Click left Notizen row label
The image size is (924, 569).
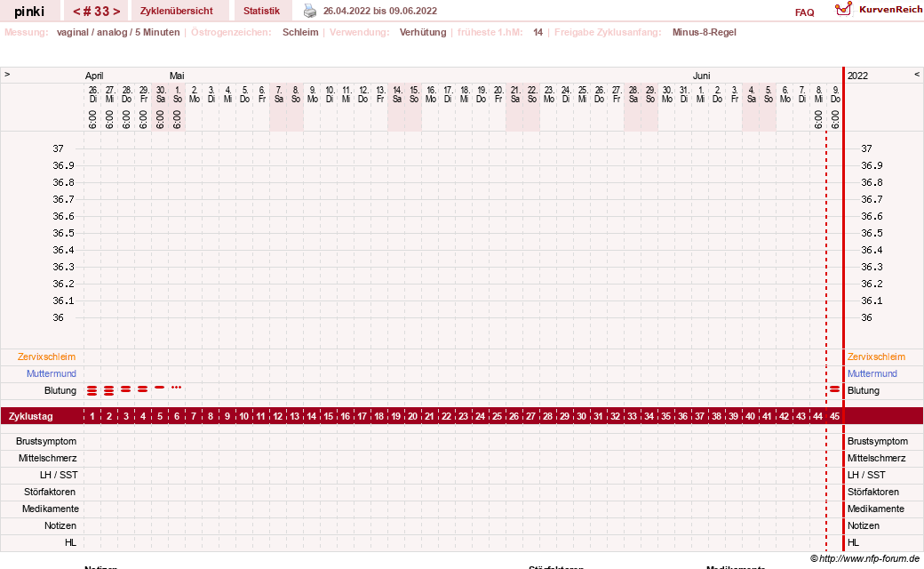point(60,526)
